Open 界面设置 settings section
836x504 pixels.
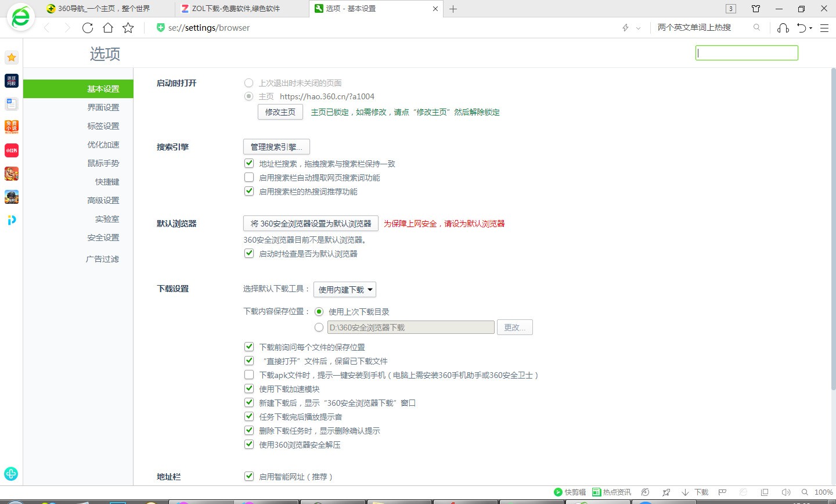103,107
